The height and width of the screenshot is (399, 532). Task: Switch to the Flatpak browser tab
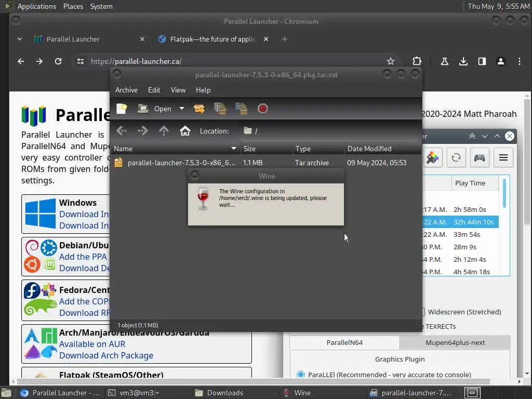tap(212, 39)
